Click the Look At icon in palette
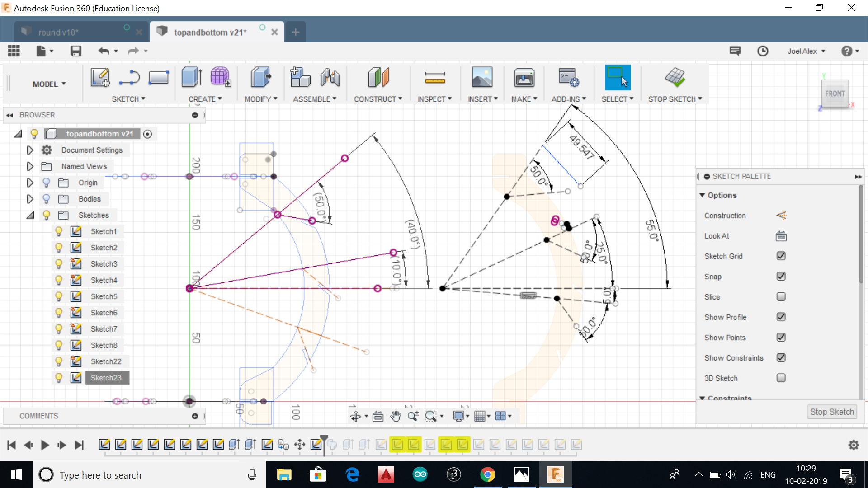This screenshot has height=488, width=868. coord(781,236)
